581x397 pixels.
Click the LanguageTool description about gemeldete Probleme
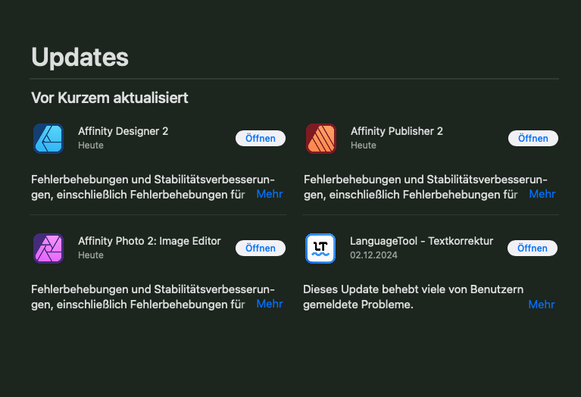[413, 297]
